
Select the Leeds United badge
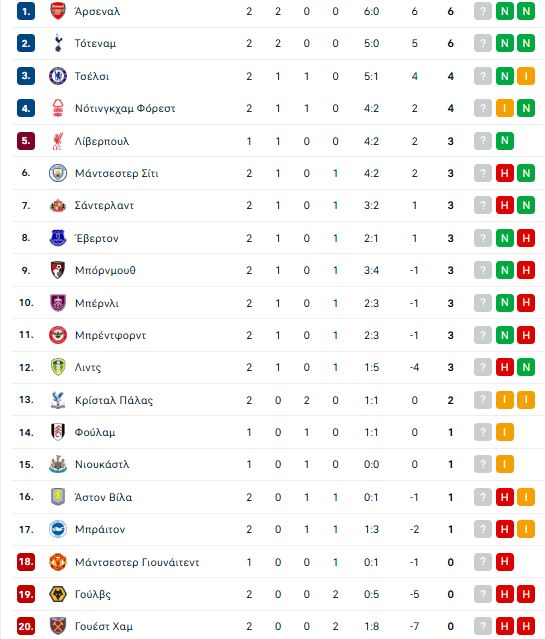point(58,367)
